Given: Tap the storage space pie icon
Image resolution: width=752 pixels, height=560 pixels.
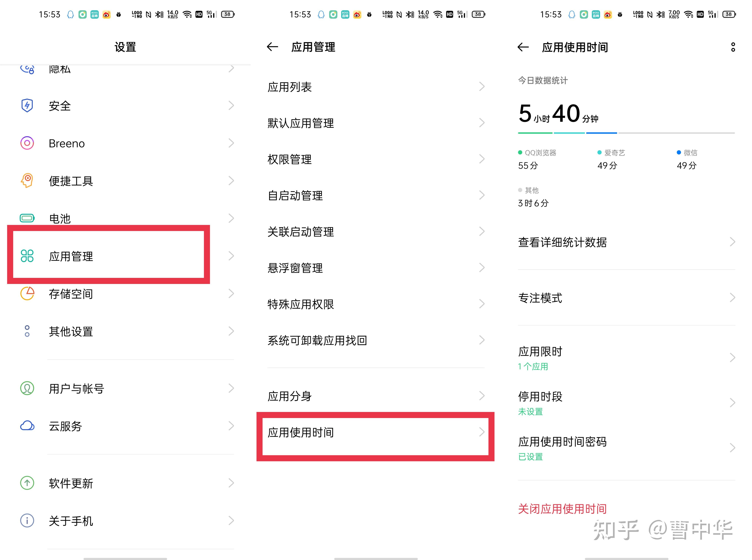Looking at the screenshot, I should tap(27, 293).
